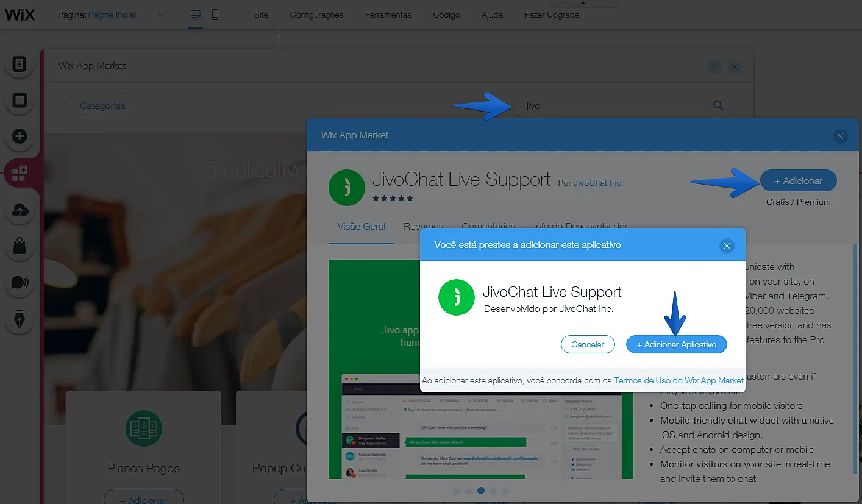This screenshot has height=504, width=862.
Task: Expand the Página Inicial page dropdown
Action: pos(160,15)
